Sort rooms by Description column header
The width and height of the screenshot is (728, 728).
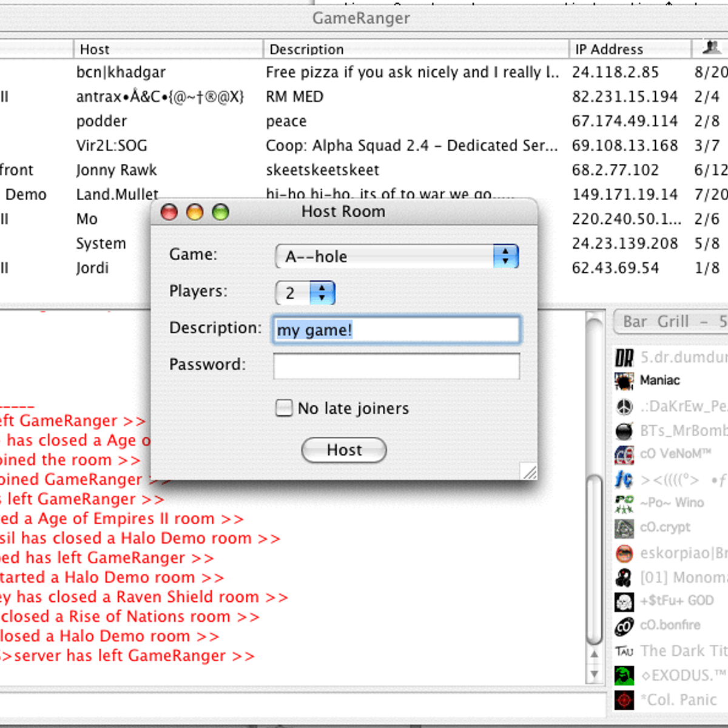click(x=415, y=49)
